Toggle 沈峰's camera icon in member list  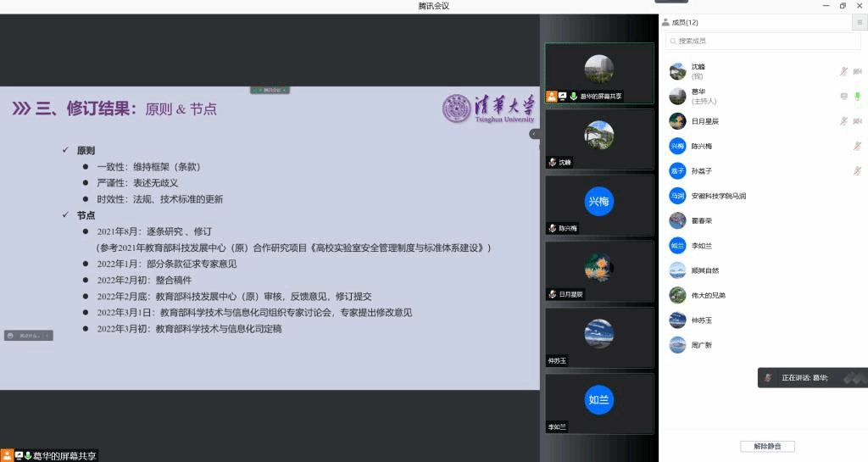857,71
